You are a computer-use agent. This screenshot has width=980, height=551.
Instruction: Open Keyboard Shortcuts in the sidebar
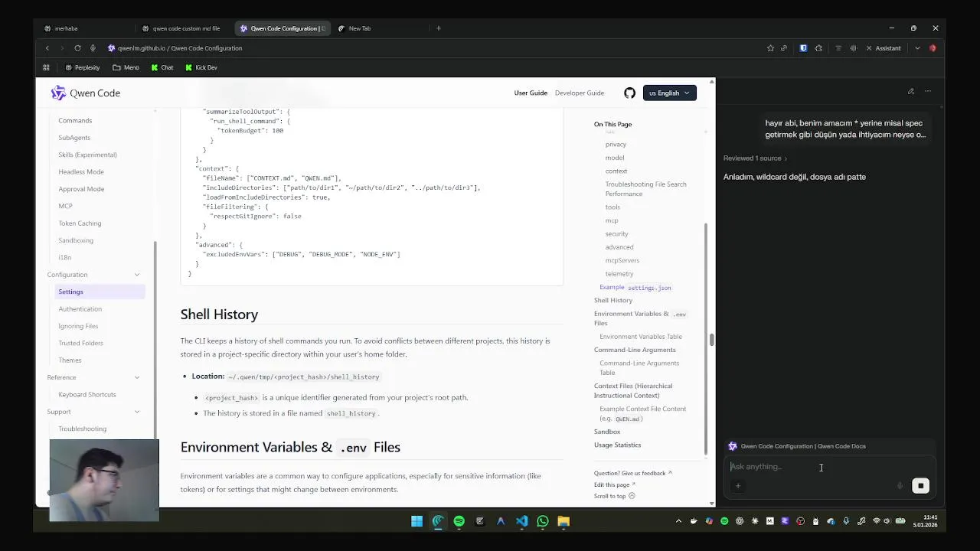(x=87, y=395)
